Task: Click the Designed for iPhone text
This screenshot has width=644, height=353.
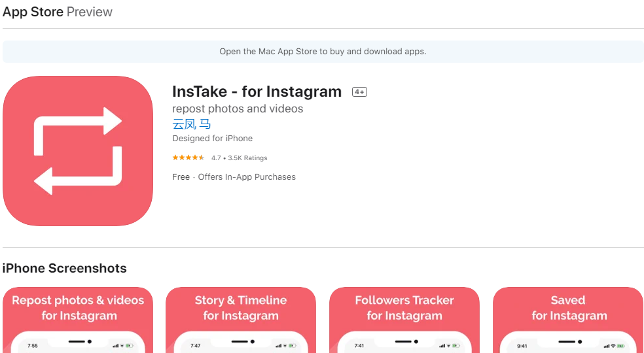Action: (212, 139)
